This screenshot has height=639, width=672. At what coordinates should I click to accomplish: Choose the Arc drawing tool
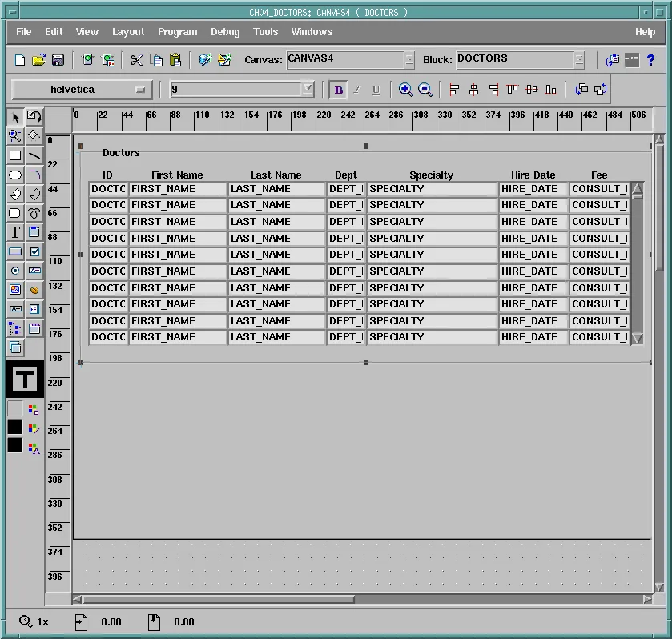pos(34,175)
